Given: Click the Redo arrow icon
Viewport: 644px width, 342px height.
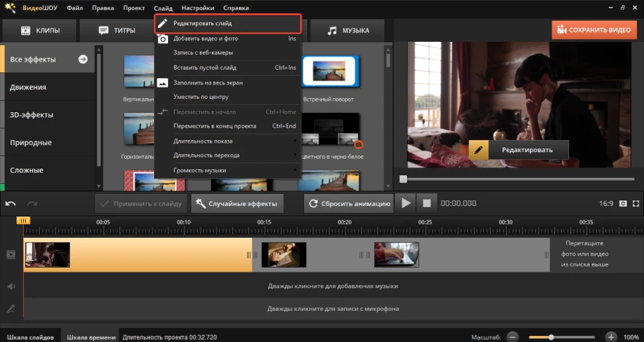Looking at the screenshot, I should (32, 203).
